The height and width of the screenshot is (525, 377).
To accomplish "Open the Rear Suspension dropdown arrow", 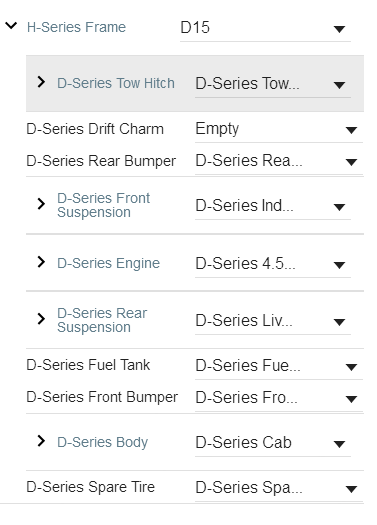I will coord(339,322).
